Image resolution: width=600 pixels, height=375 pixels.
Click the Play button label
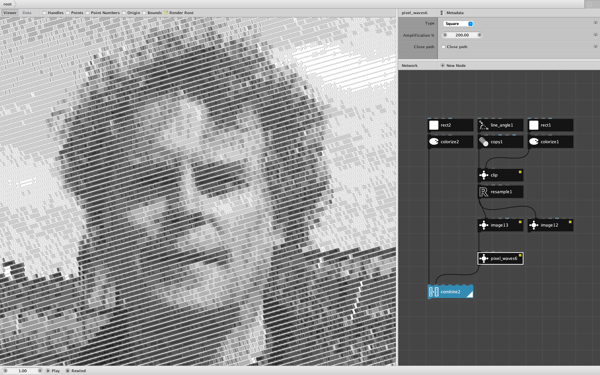pos(55,371)
